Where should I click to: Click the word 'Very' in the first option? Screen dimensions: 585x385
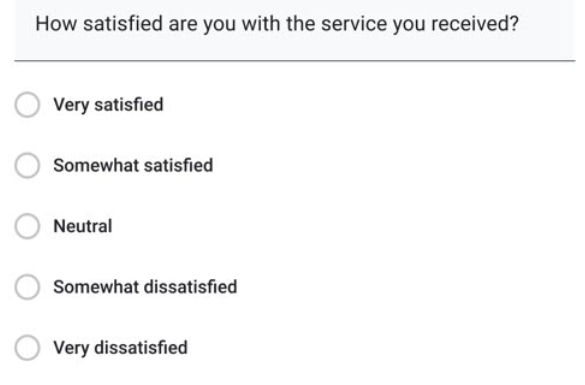(x=71, y=105)
